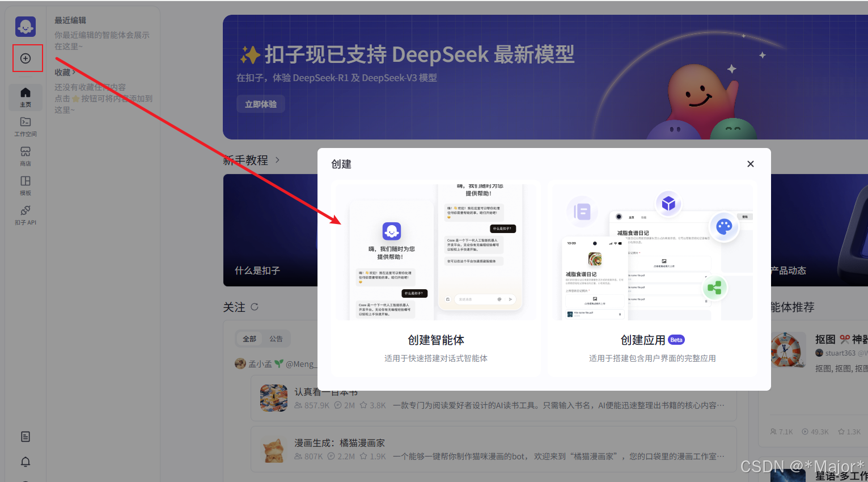The image size is (868, 482).
Task: Refresh the 关注 feed icon
Action: coord(255,307)
